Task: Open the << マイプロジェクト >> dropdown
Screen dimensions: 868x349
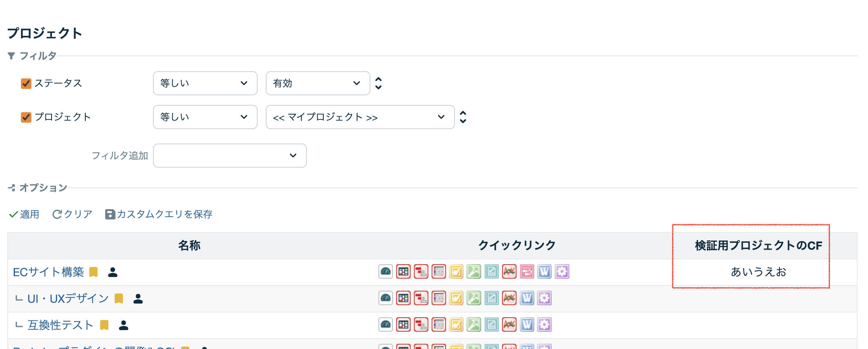Action: coord(360,117)
